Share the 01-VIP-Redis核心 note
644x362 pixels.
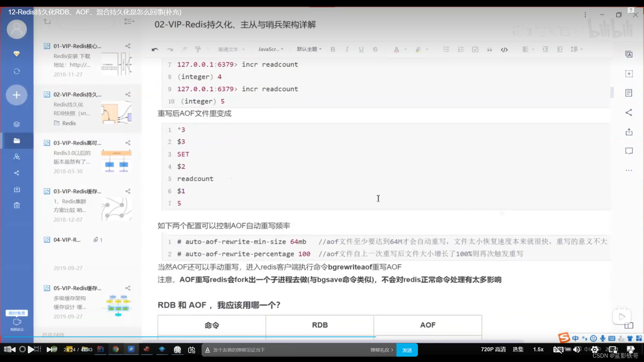click(x=128, y=46)
